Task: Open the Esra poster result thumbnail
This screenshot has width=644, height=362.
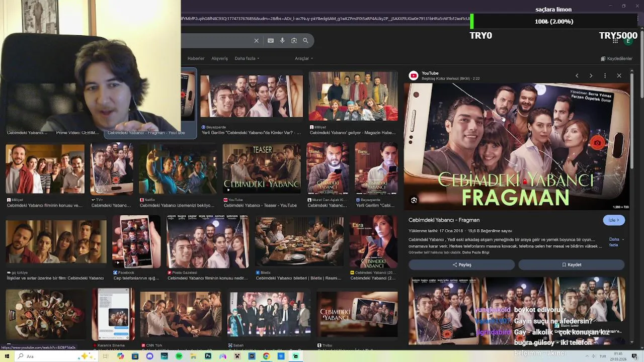Action: pyautogui.click(x=373, y=242)
